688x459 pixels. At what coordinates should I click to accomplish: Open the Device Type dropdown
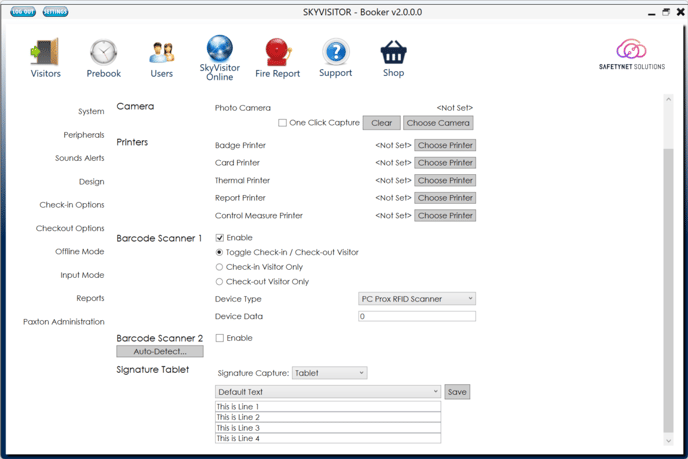(x=416, y=299)
